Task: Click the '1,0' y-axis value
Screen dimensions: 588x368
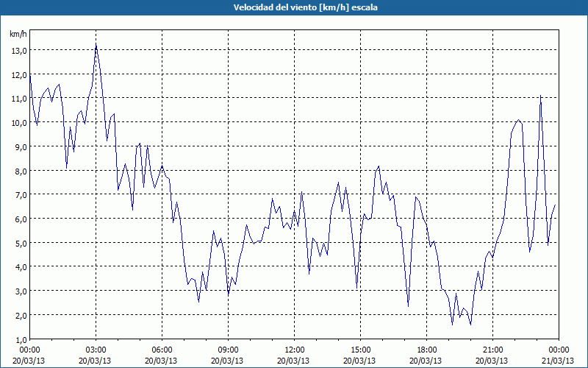Action: tap(21, 339)
